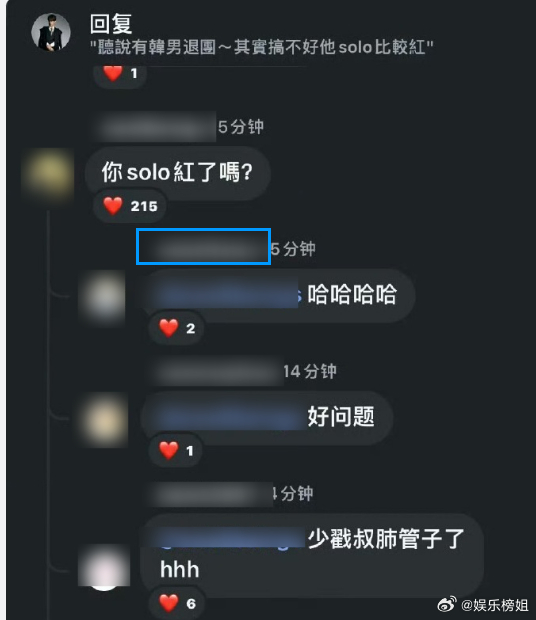536x620 pixels.
Task: Click the highlighted blurred username above 哈哈哈哈
Action: tap(204, 246)
